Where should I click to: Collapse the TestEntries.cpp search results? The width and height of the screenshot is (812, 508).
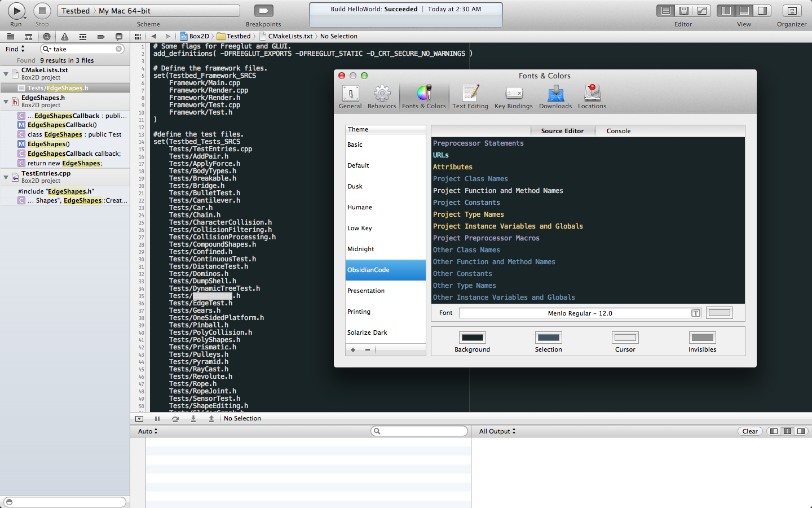pyautogui.click(x=6, y=177)
